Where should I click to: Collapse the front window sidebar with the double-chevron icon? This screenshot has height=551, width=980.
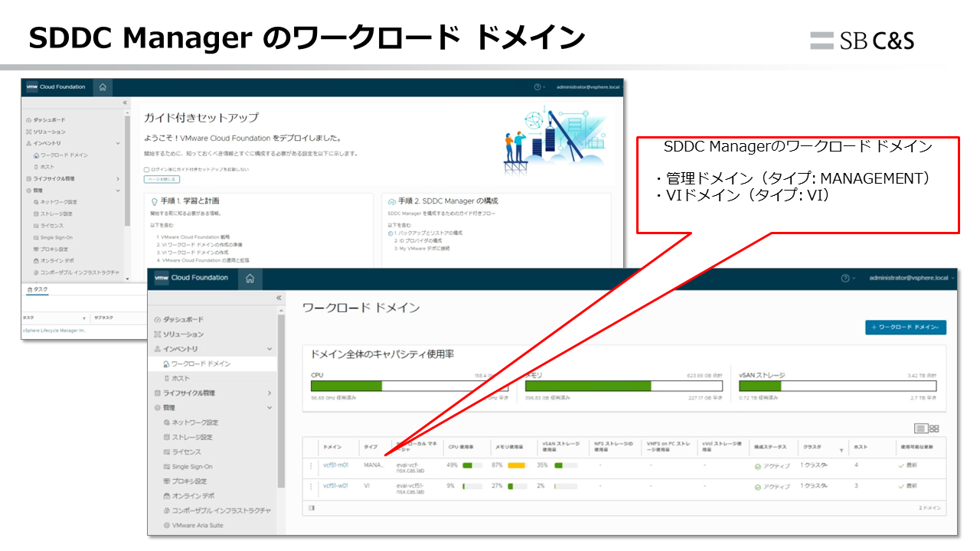click(279, 298)
